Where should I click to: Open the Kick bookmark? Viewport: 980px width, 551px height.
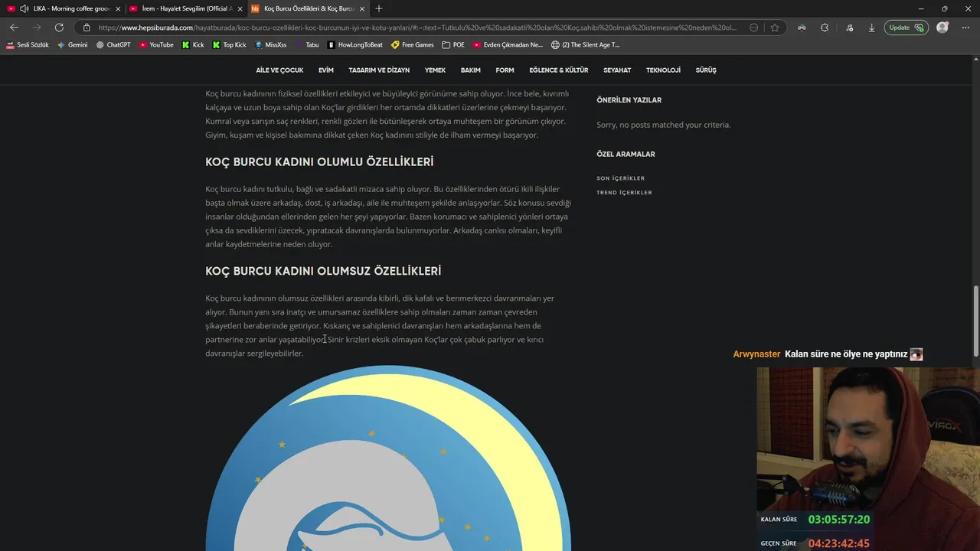[x=193, y=45]
